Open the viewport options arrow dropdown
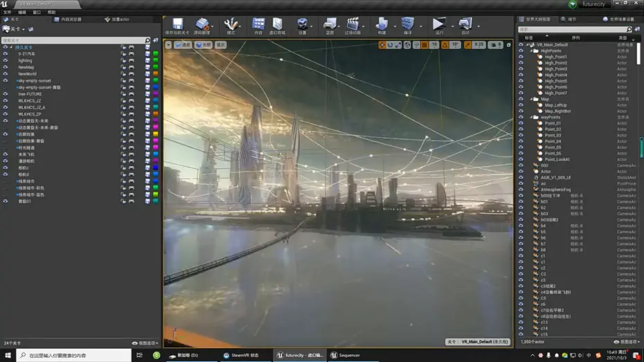This screenshot has width=644, height=362. pyautogui.click(x=168, y=45)
